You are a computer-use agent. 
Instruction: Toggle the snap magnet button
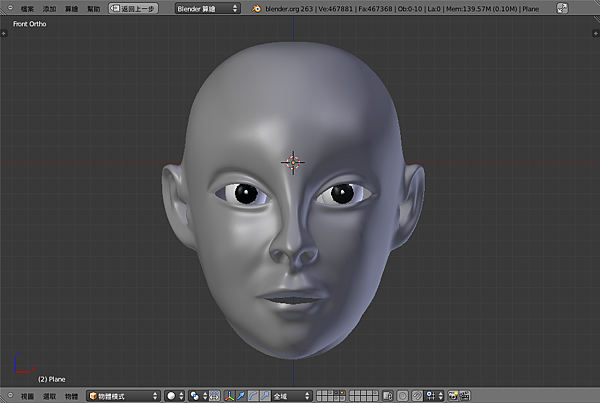(418, 396)
